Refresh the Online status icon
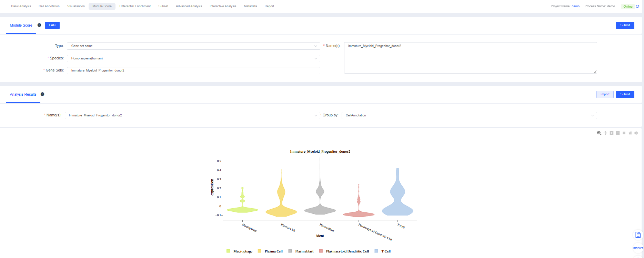This screenshot has height=258, width=644. 637,6
